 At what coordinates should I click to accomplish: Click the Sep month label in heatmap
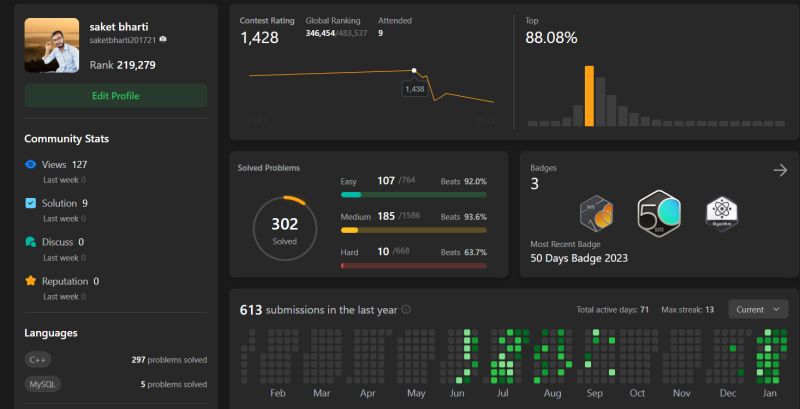(594, 393)
